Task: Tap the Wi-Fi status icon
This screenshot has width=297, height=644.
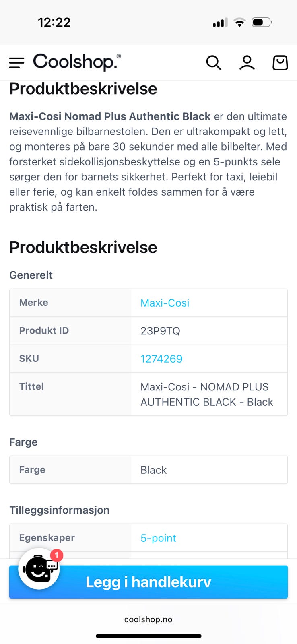Action: [239, 23]
